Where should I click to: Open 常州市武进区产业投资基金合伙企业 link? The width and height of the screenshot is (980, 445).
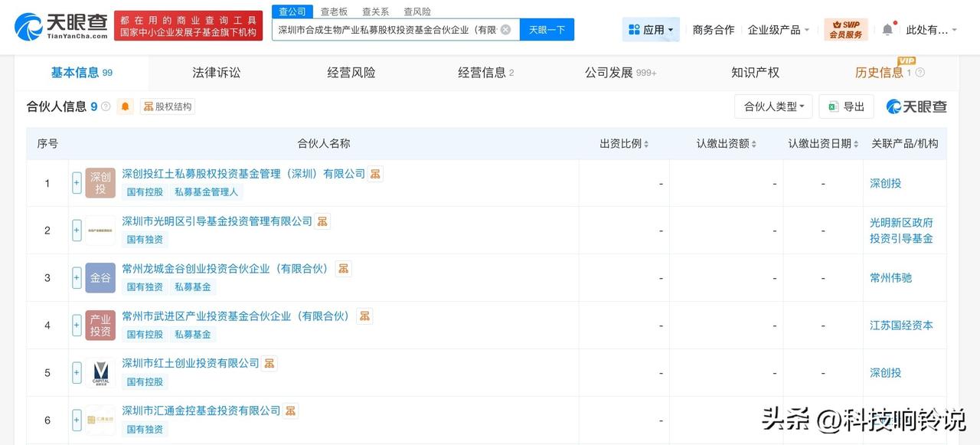tap(237, 316)
